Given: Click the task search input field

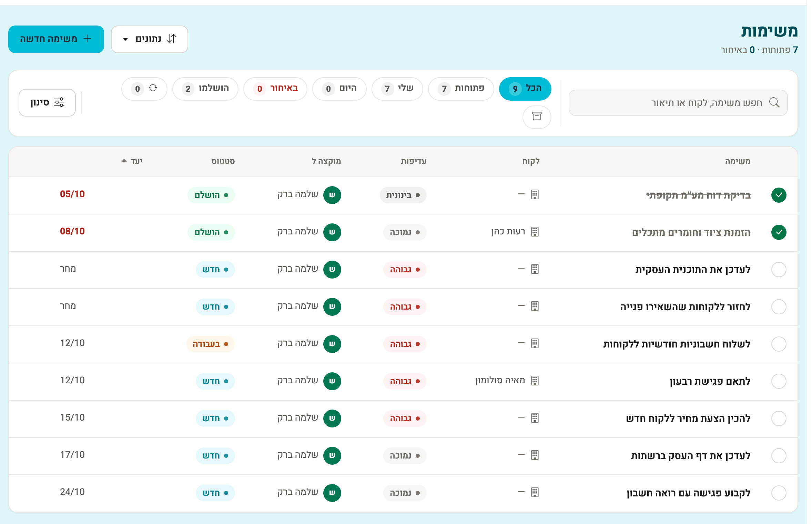Looking at the screenshot, I should [x=678, y=103].
